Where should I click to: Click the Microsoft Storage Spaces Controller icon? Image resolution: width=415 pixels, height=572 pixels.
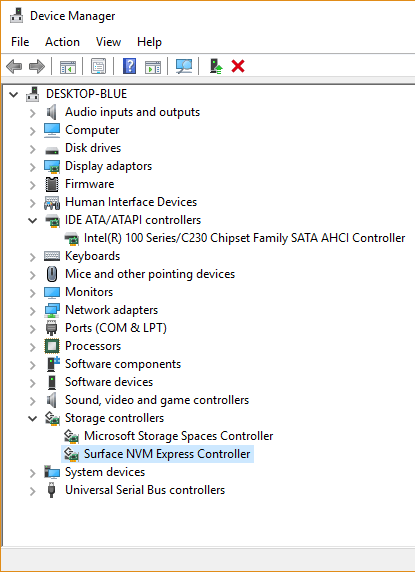71,436
